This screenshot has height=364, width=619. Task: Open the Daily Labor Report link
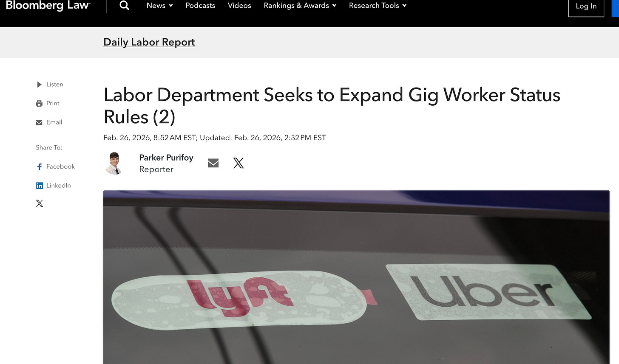click(149, 42)
